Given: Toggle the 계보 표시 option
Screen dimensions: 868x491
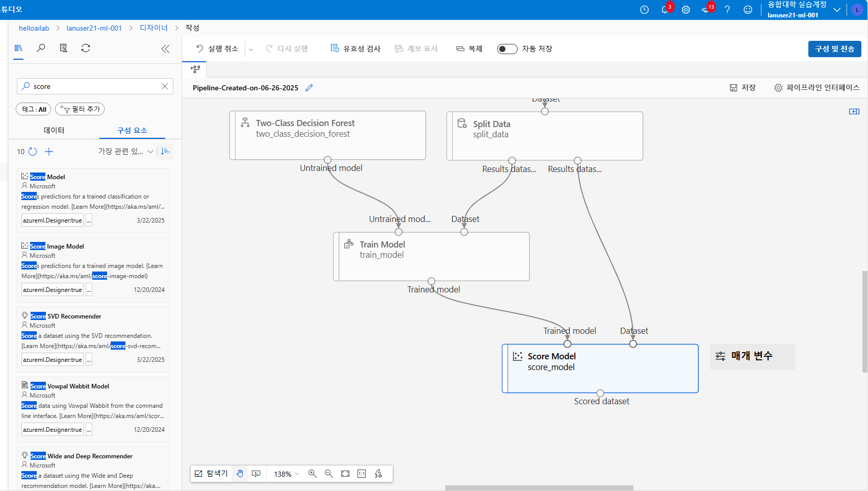Looking at the screenshot, I should tap(416, 48).
